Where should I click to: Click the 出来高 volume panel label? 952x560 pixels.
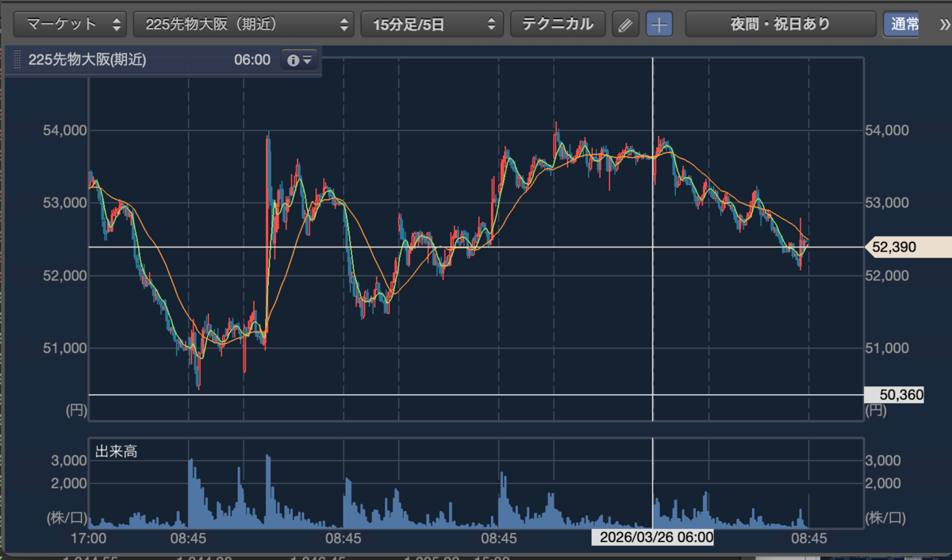pyautogui.click(x=117, y=451)
